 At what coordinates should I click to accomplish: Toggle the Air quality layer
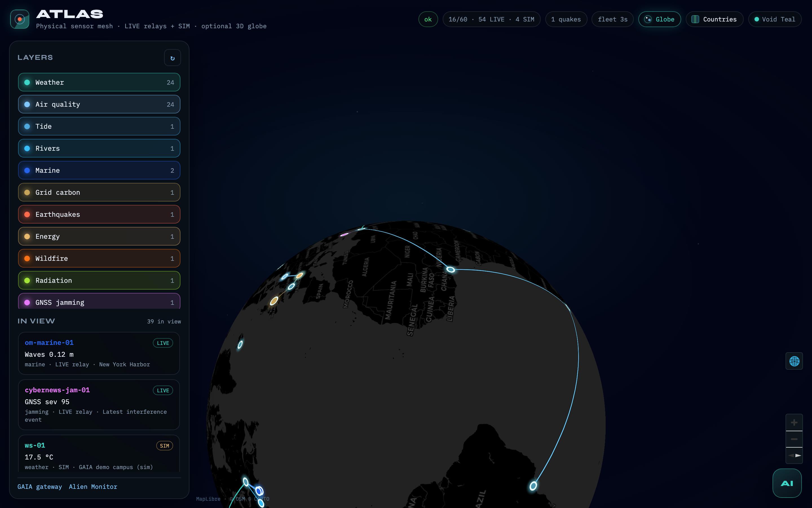click(x=99, y=104)
